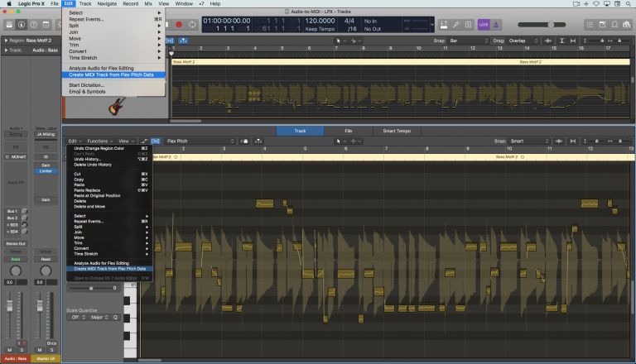This screenshot has width=636, height=364.
Task: Click the Record button in transport
Action: [x=179, y=25]
